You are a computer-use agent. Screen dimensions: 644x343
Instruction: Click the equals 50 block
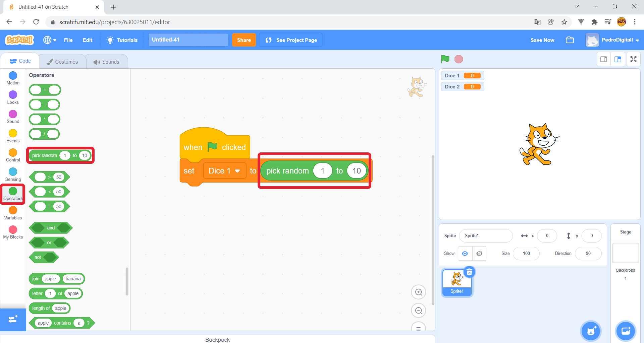[x=50, y=206]
